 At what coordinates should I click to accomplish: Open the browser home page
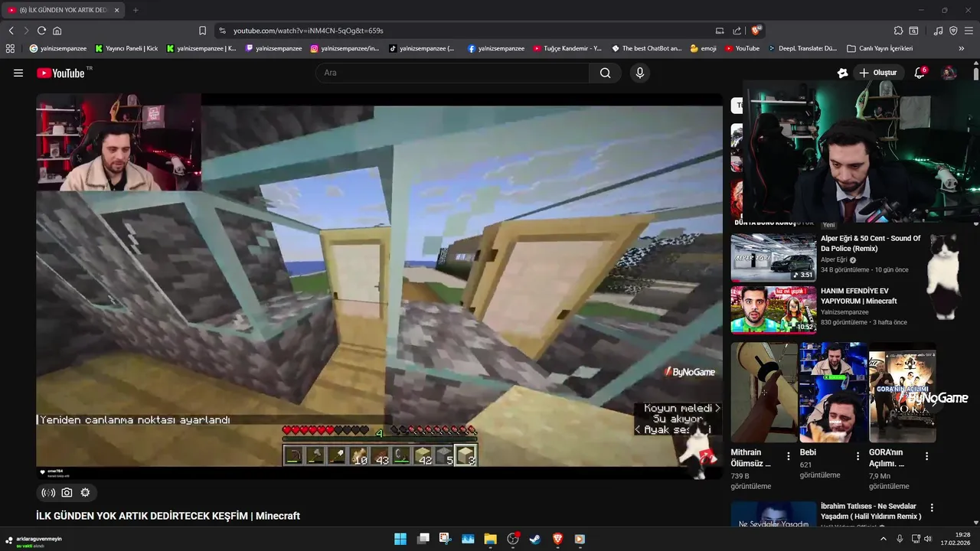[57, 31]
